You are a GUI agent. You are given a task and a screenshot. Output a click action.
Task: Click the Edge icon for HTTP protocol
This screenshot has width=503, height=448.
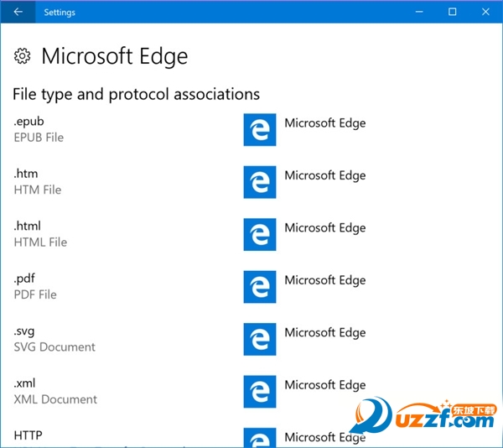coord(260,438)
